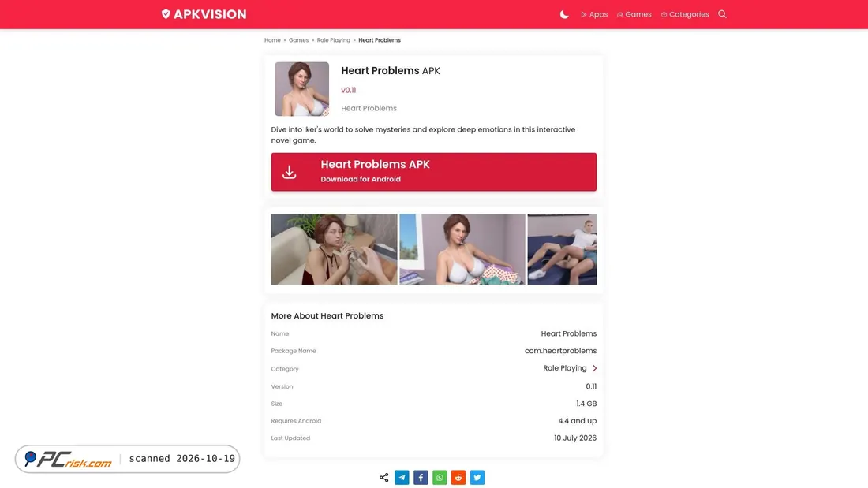Click package name com.heartproblems

click(x=561, y=351)
